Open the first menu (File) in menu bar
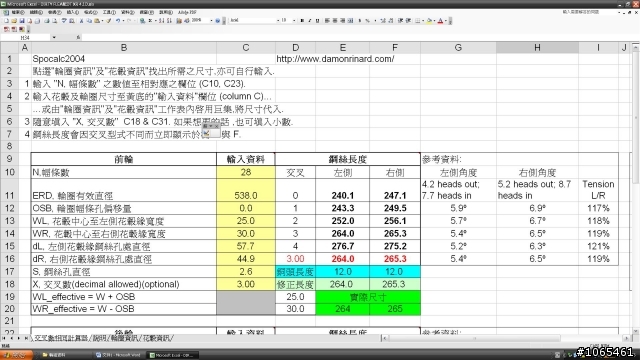640x360 pixels. coord(18,13)
